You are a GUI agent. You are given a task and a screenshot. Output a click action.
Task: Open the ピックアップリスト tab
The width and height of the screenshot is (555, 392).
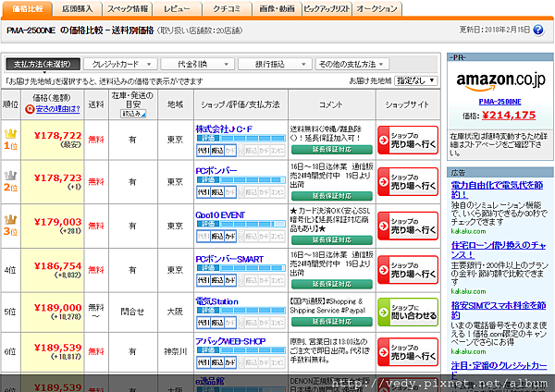click(327, 9)
